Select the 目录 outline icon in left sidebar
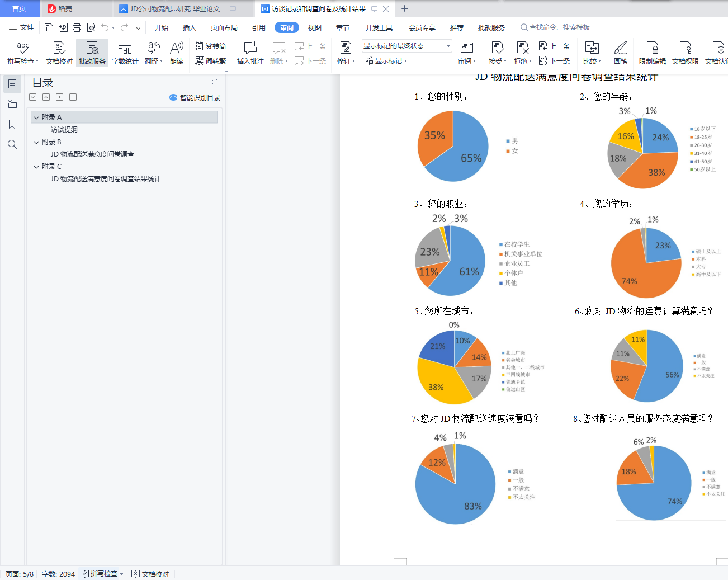The width and height of the screenshot is (728, 580). (x=12, y=84)
